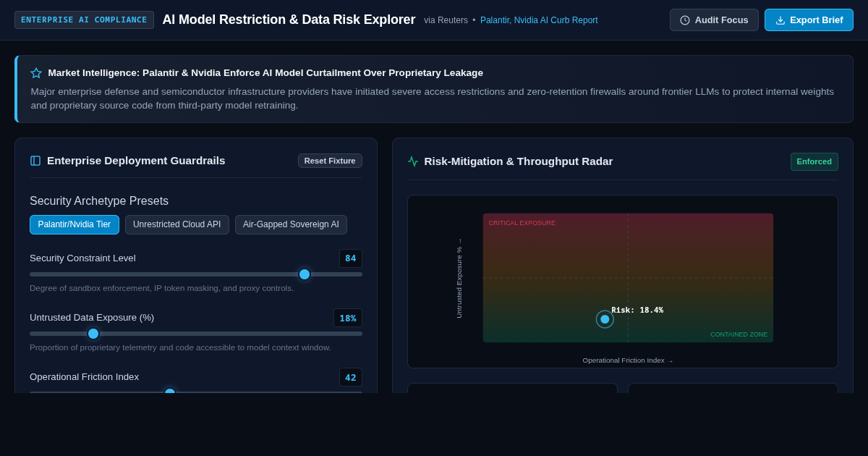Click the CRITICAL EXPOSURE zone label
This screenshot has width=868, height=456.
click(522, 223)
